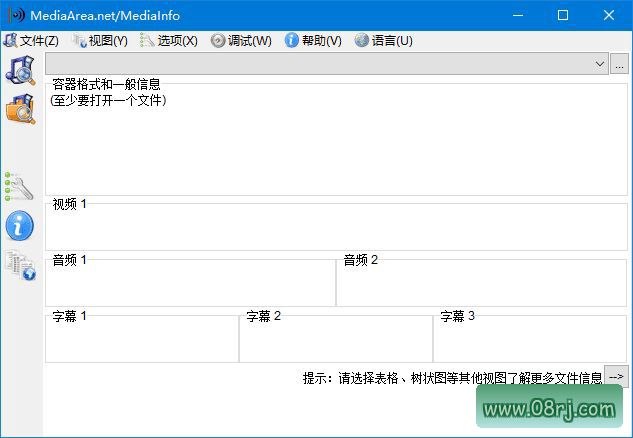Click the --> next view button

point(616,377)
